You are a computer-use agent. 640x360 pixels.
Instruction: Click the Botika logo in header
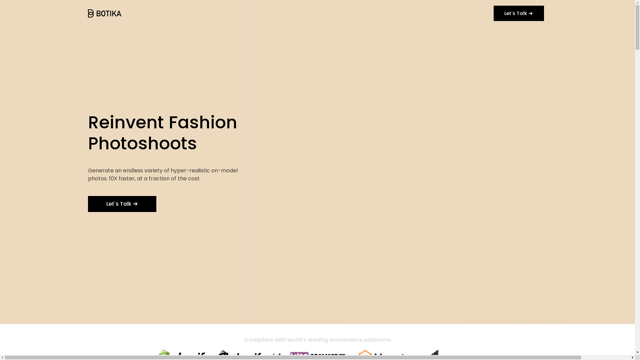(x=104, y=13)
